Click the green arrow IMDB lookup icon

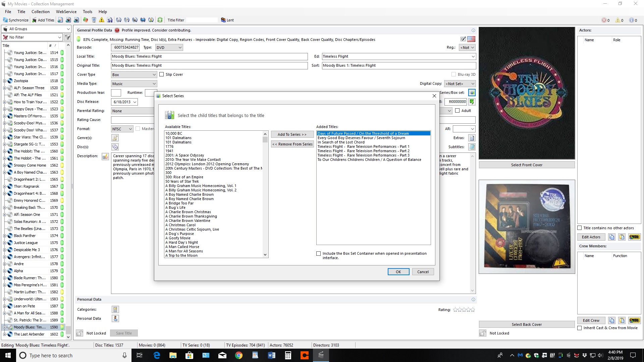[x=472, y=102]
